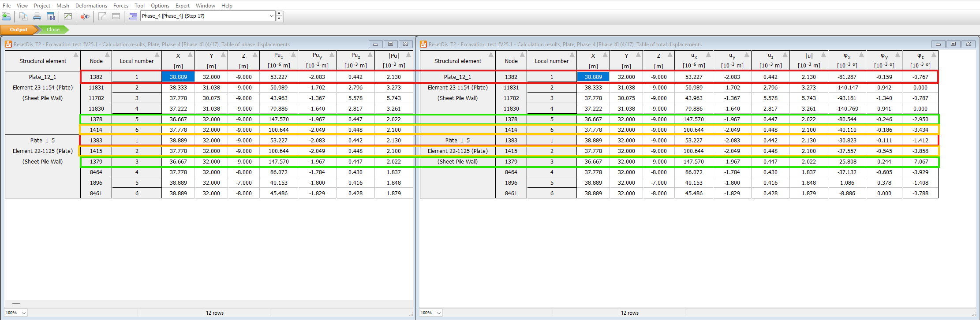Click the X column header in phase displacements table
Screen dimensions: 980x320
178,61
